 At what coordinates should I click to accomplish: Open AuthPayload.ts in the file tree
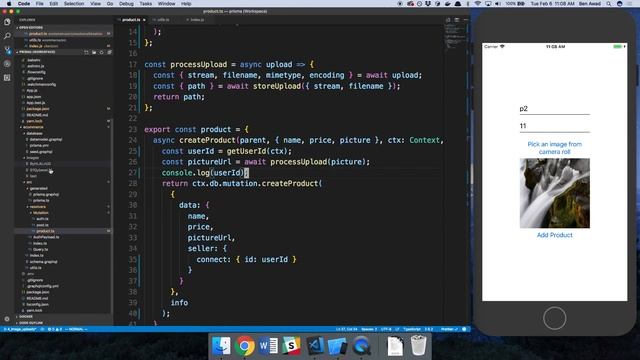tap(46, 237)
